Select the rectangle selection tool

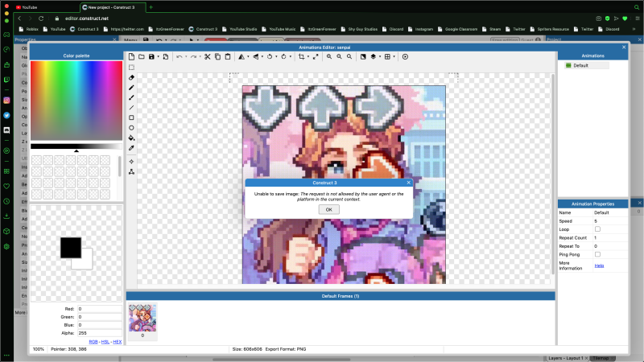pyautogui.click(x=131, y=68)
